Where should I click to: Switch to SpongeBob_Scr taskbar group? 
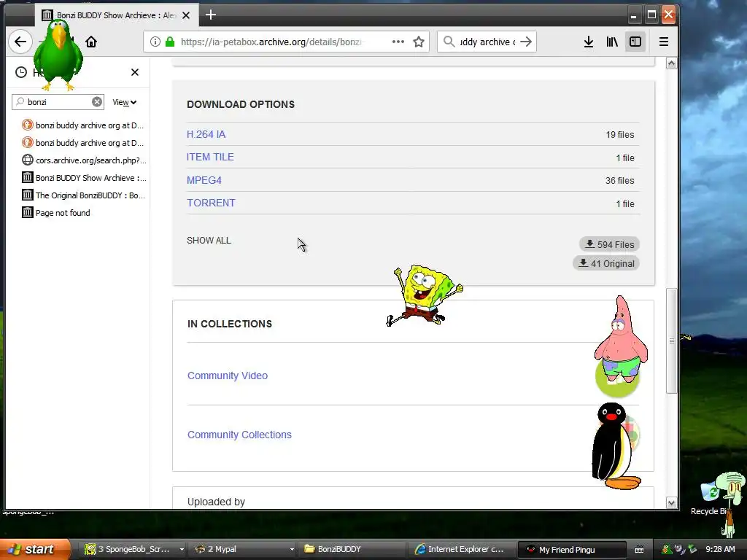point(128,549)
